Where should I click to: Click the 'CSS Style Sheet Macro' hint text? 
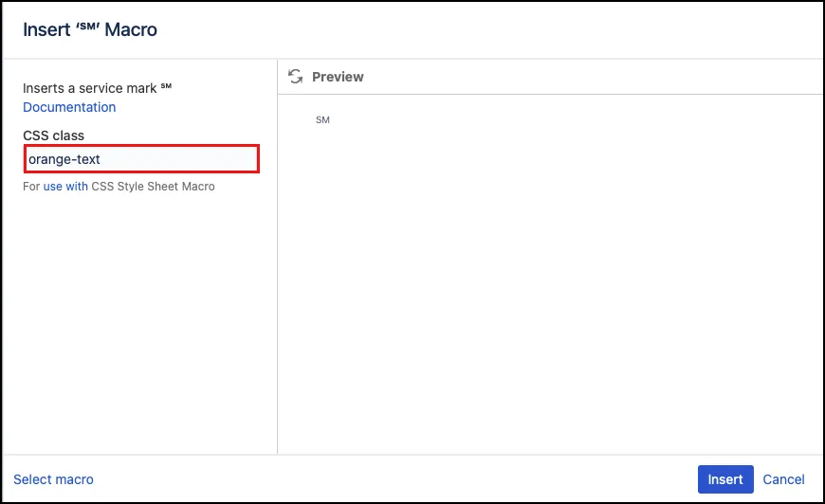tap(153, 187)
